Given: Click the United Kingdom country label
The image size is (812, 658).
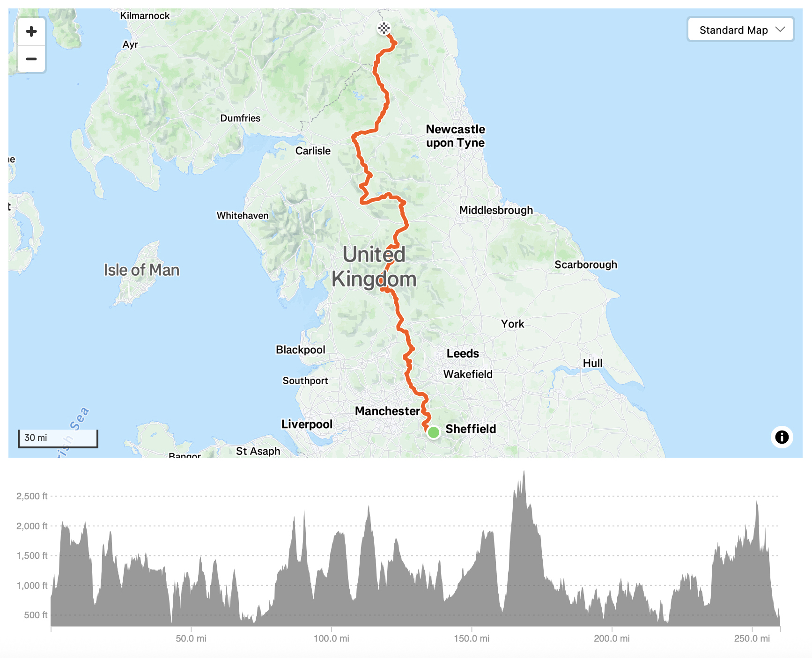Looking at the screenshot, I should (374, 266).
